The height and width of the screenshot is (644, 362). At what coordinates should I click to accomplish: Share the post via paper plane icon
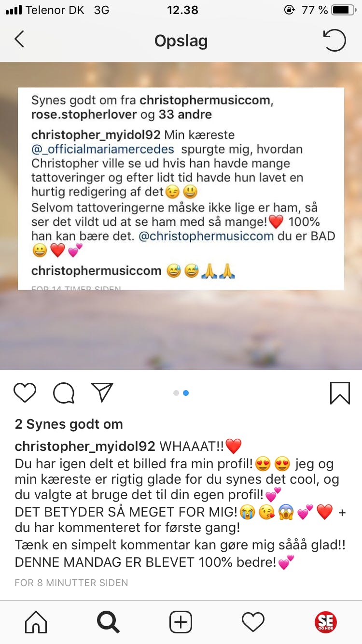pyautogui.click(x=102, y=392)
